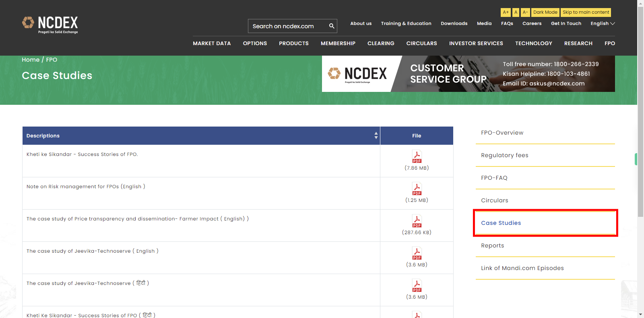Open Training & Education link
The width and height of the screenshot is (644, 318).
406,23
